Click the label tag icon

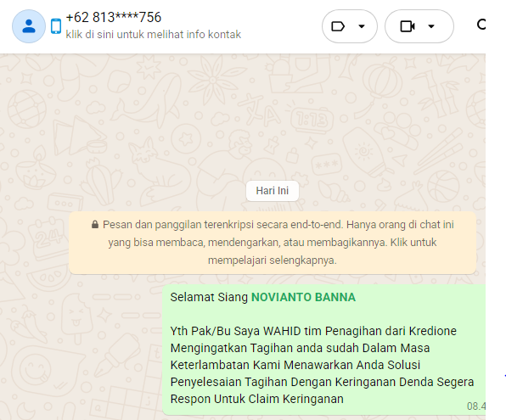point(338,26)
